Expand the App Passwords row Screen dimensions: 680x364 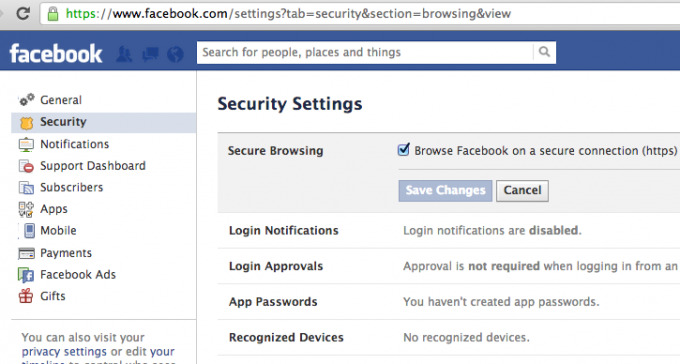449,302
